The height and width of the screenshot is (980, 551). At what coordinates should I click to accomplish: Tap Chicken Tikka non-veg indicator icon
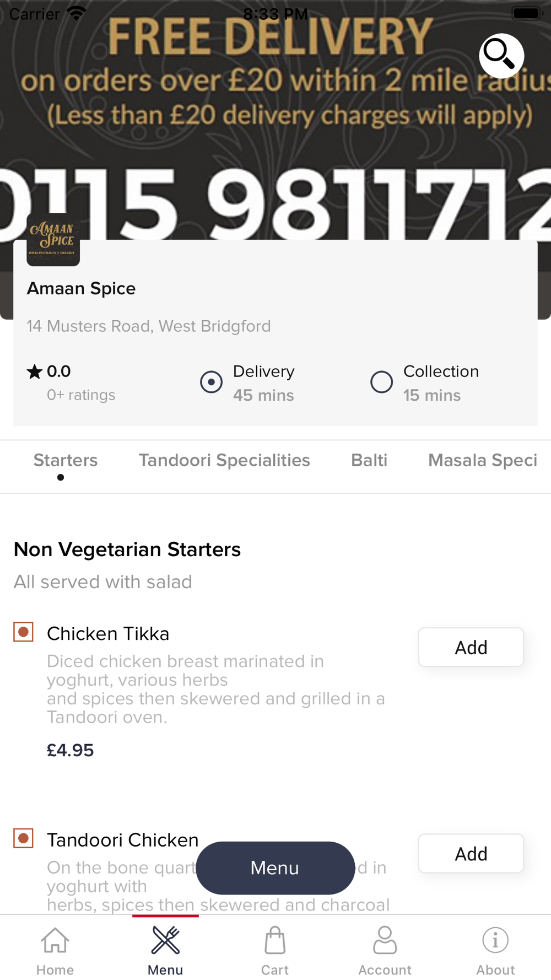tap(24, 632)
